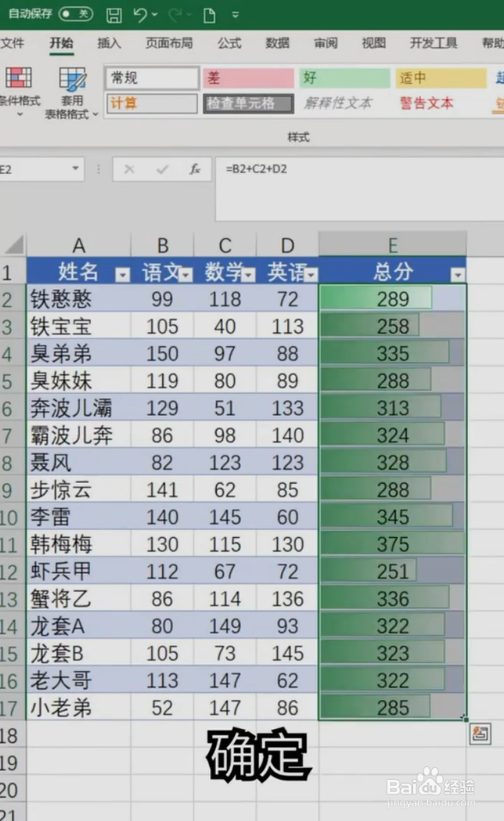Apply the 适中 yellow cell style

pos(441,78)
